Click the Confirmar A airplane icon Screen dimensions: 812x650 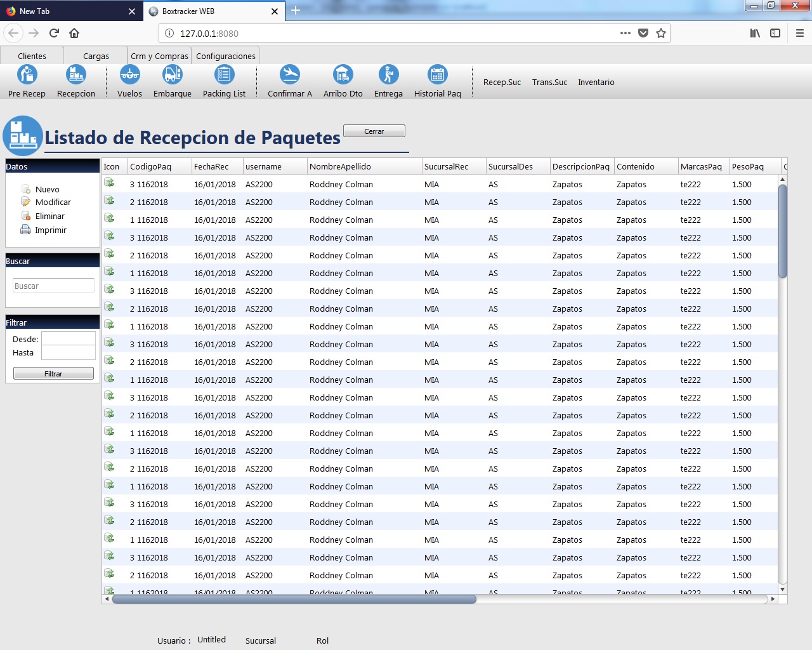point(290,75)
